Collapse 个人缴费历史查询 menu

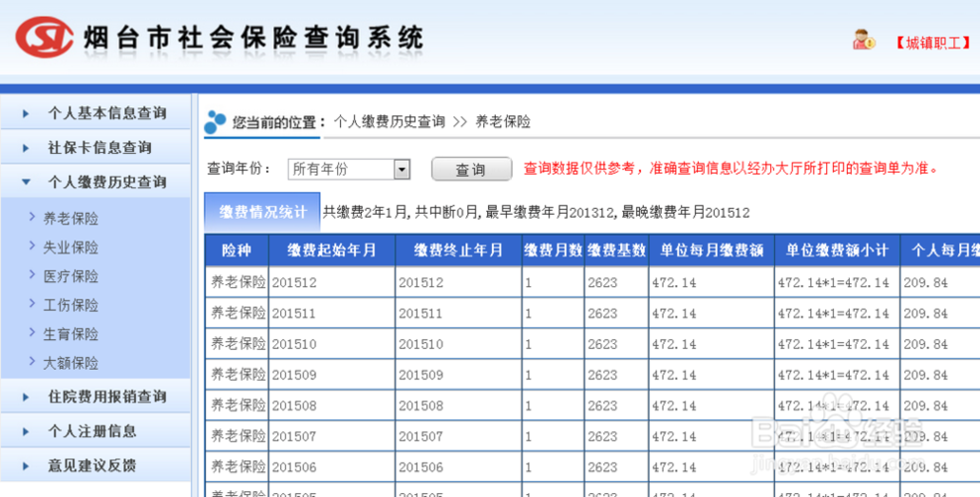pos(95,182)
